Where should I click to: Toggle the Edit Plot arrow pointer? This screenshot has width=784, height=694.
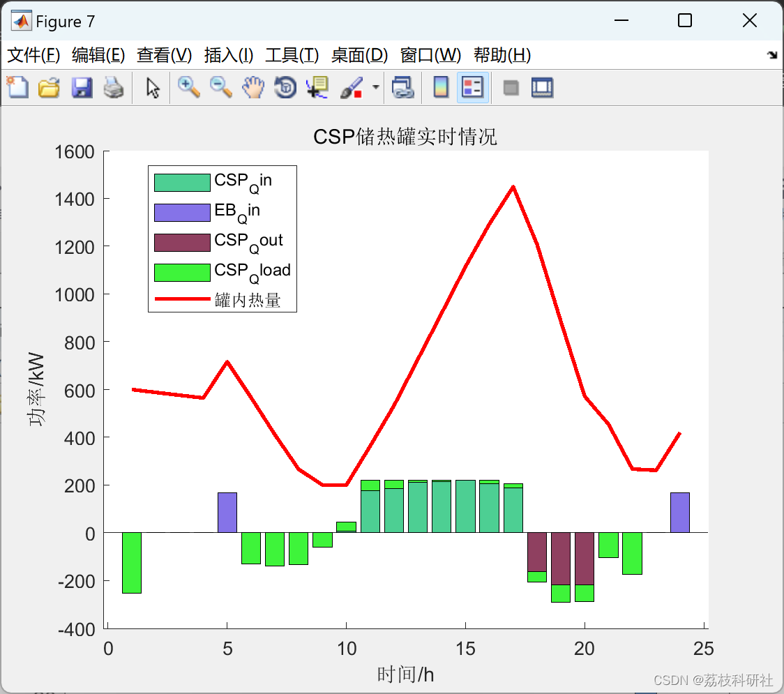tap(153, 87)
